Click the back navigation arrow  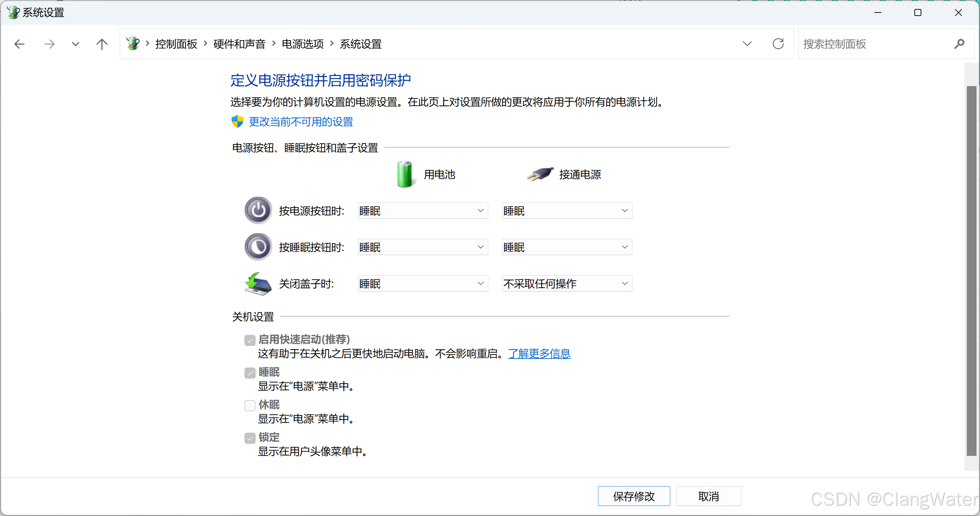(x=19, y=44)
